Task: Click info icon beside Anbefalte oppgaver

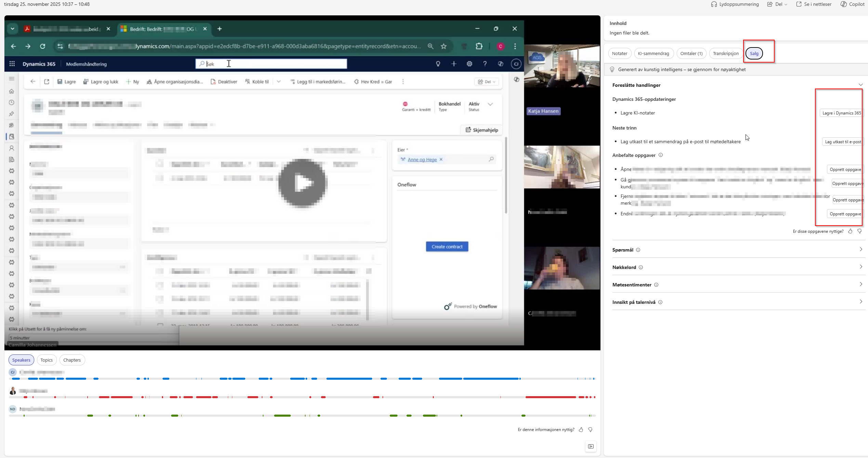Action: (661, 155)
